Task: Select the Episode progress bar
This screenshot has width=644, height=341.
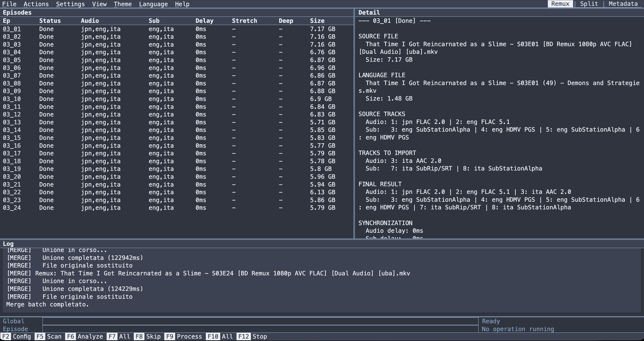Action: (x=260, y=329)
